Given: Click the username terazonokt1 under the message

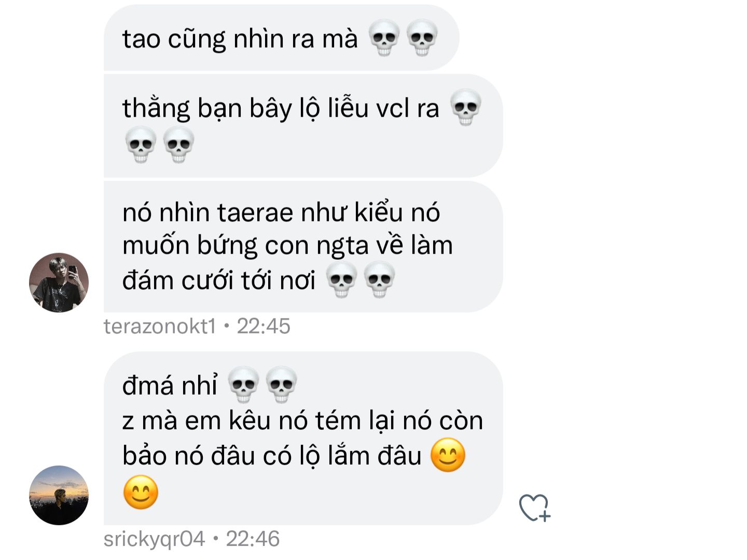Looking at the screenshot, I should pyautogui.click(x=160, y=326).
